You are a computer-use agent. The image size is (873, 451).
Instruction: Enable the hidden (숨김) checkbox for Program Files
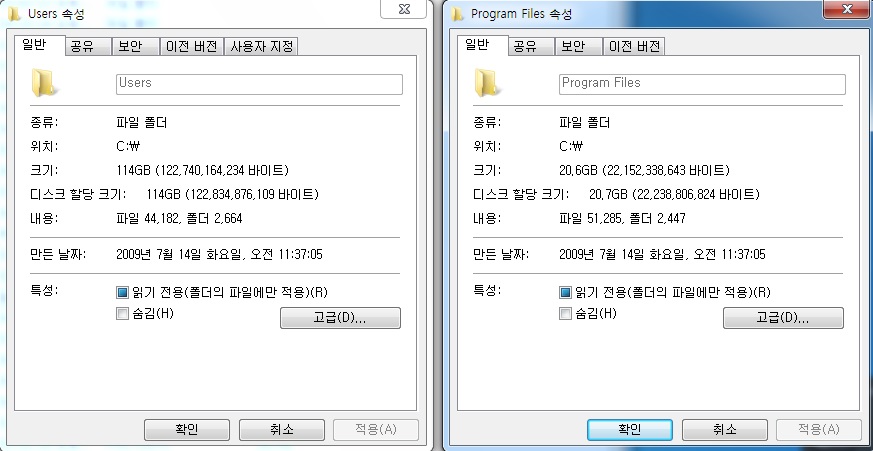565,314
